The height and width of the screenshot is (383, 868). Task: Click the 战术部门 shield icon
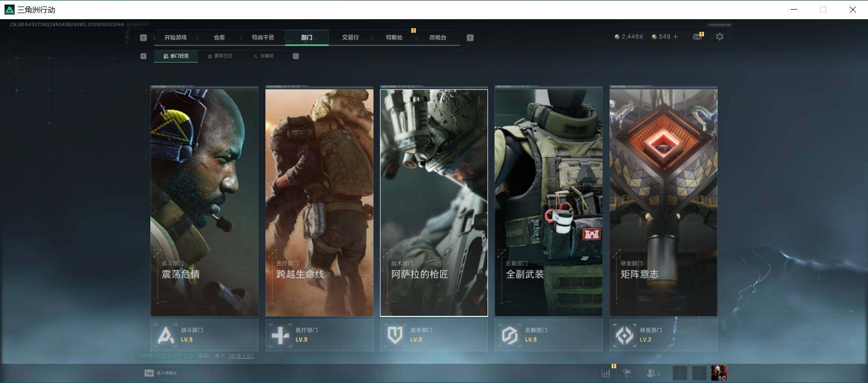[x=395, y=335]
